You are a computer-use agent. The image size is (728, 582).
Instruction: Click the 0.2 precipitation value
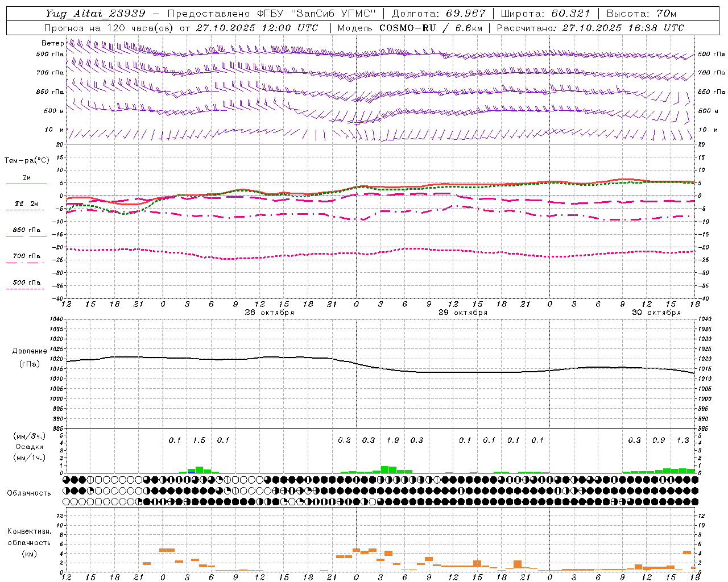[x=344, y=440]
